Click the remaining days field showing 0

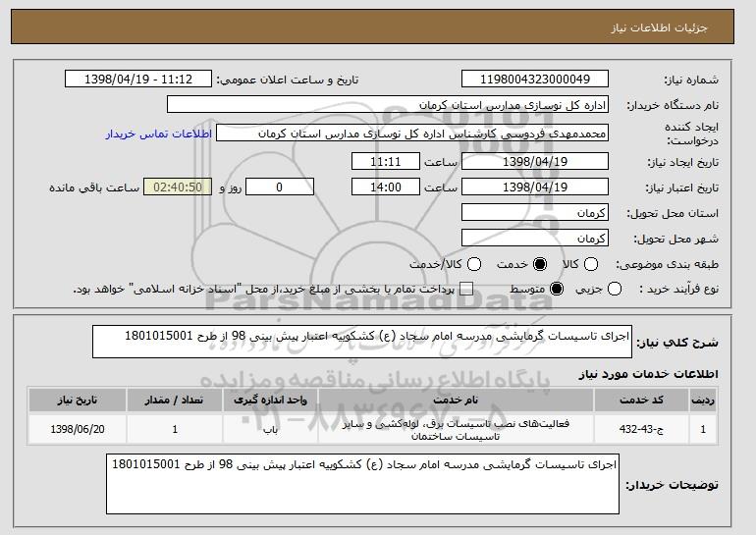click(x=280, y=187)
